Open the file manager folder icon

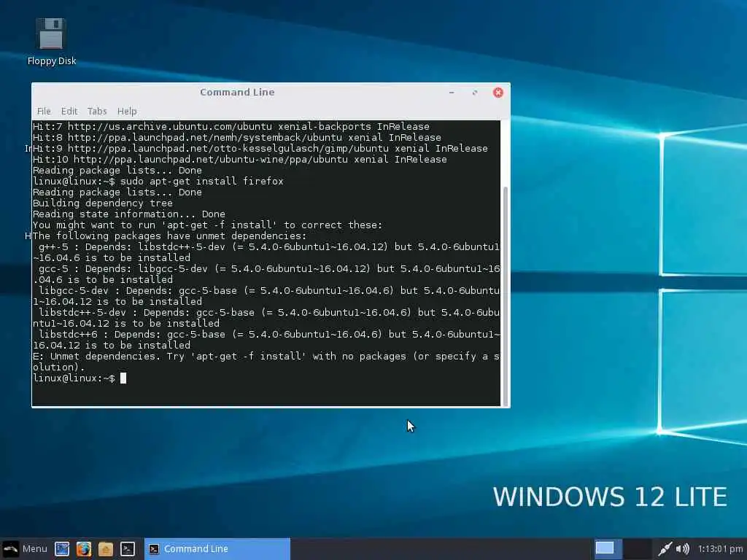pos(106,549)
